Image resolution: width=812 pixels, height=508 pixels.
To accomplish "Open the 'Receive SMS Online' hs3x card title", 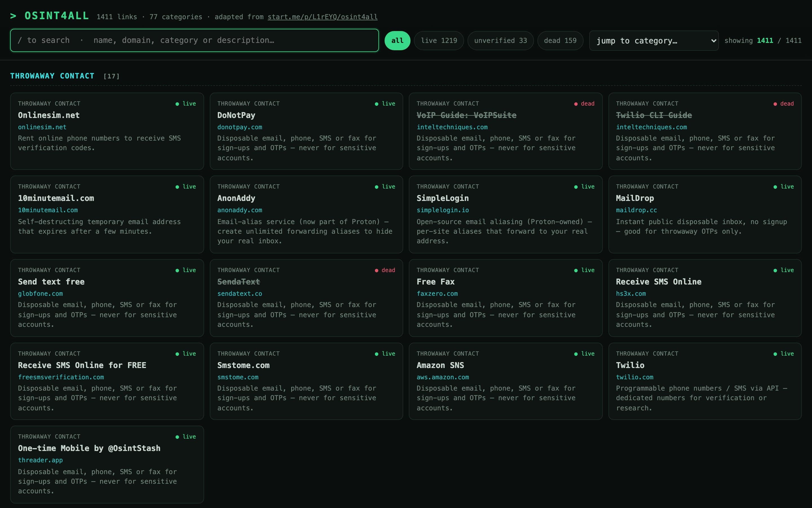I will (x=659, y=282).
